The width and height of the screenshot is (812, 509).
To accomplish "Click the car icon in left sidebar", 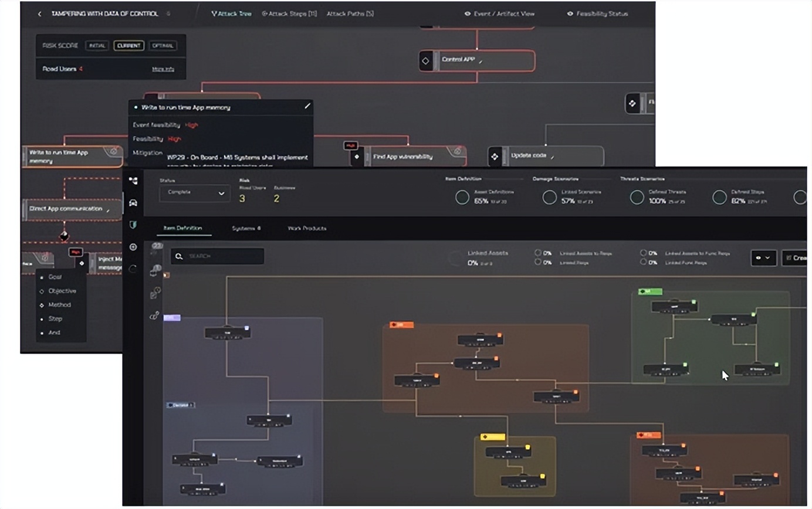I will [x=133, y=203].
